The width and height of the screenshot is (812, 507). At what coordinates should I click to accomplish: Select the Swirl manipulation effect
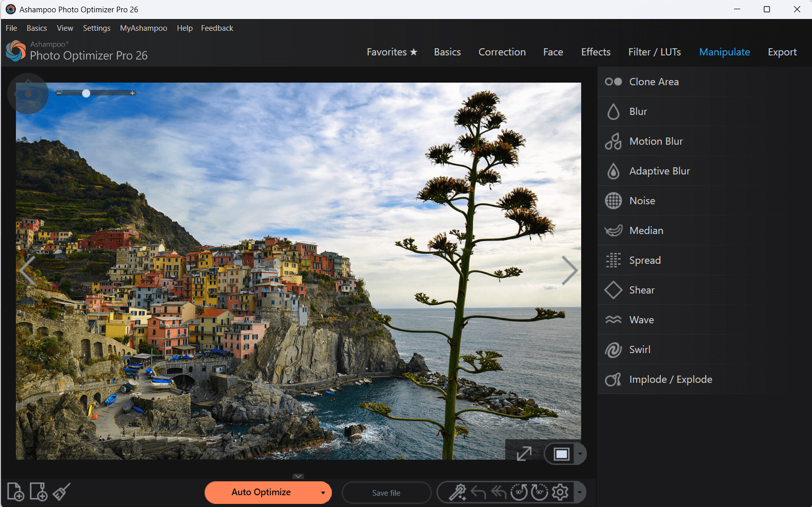click(x=639, y=349)
